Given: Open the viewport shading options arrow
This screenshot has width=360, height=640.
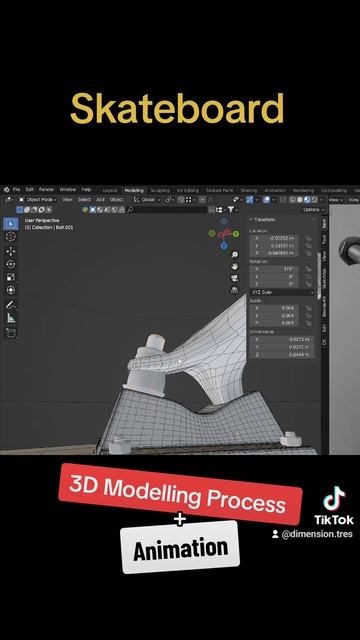Looking at the screenshot, I should pyautogui.click(x=322, y=200).
